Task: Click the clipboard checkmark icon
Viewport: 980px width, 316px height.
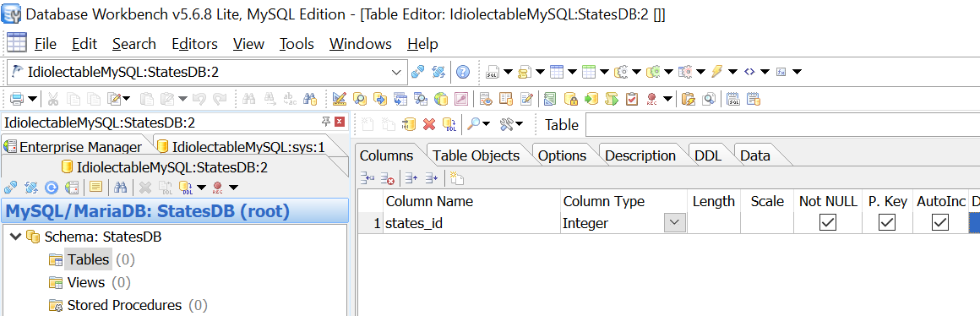Action: (x=632, y=99)
